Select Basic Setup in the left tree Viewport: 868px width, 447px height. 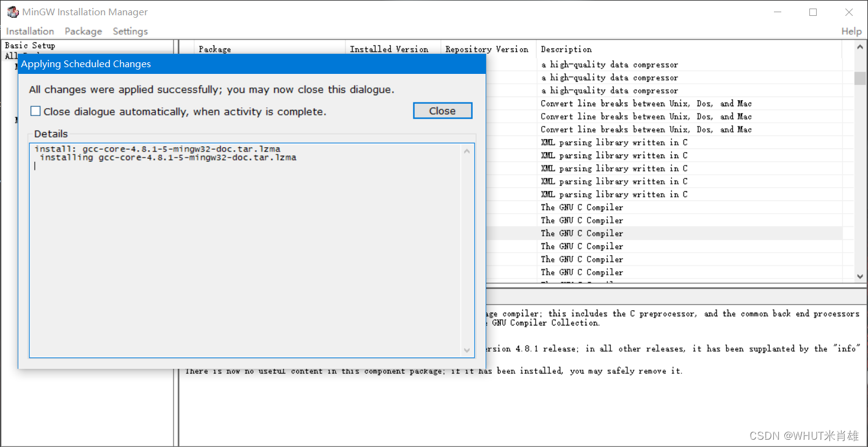click(30, 45)
